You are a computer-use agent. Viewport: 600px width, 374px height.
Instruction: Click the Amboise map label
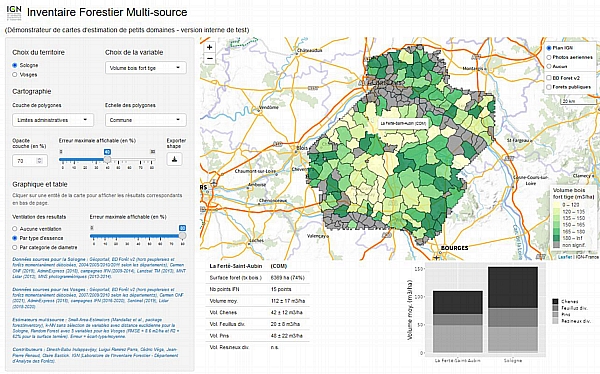(257, 185)
